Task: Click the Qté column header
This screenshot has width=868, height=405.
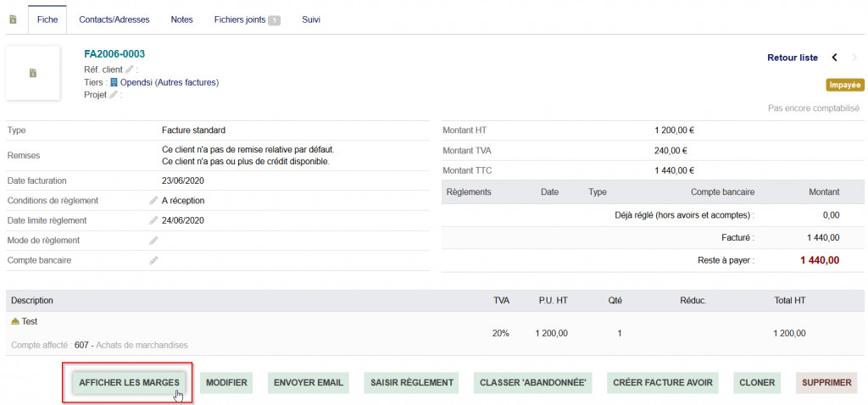Action: click(615, 301)
